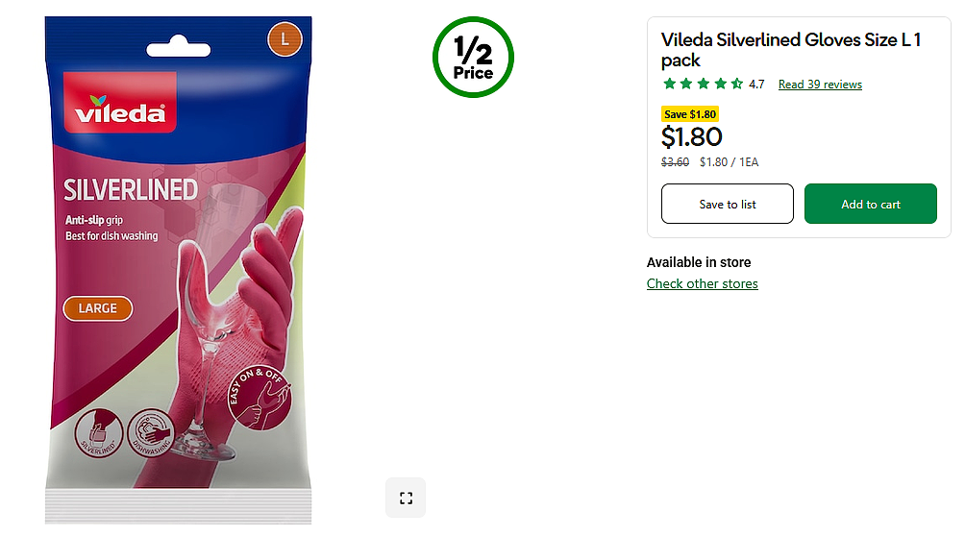The image size is (965, 560).
Task: Click the Vileda logo on the package
Action: (120, 103)
